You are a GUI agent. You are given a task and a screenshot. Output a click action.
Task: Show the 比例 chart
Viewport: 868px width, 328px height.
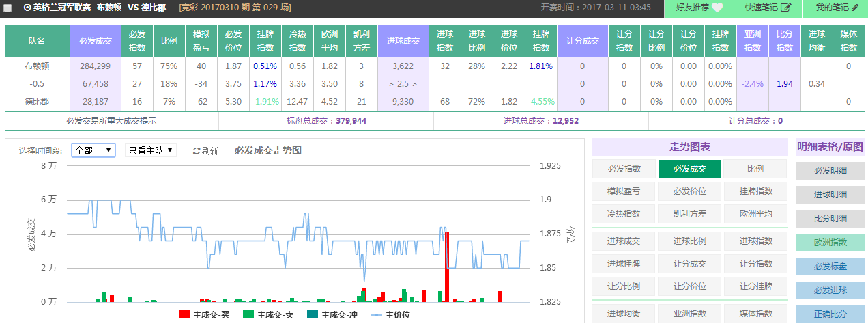(755, 169)
